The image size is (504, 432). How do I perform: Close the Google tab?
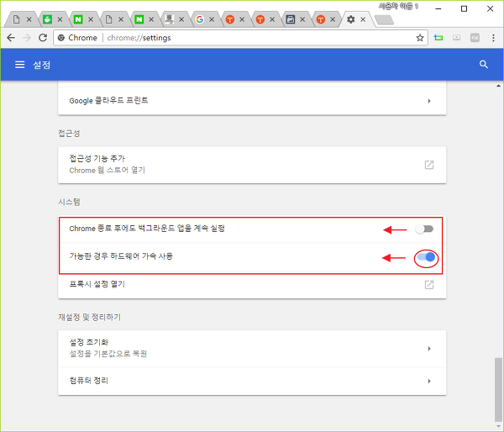point(212,19)
